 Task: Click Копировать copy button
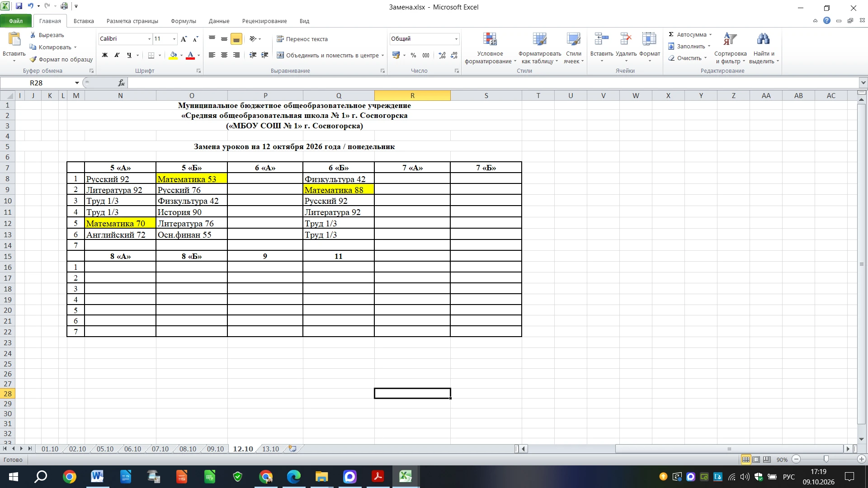(53, 47)
